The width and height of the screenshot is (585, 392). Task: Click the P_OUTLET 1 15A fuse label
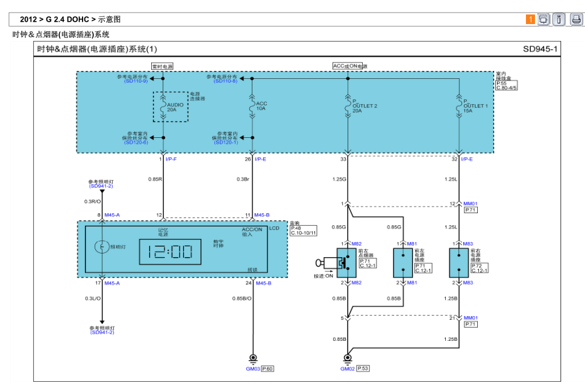[475, 106]
